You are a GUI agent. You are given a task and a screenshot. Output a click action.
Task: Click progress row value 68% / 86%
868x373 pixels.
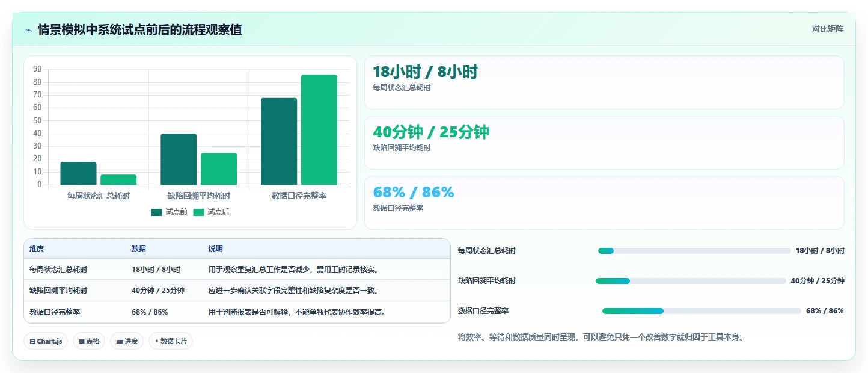825,311
